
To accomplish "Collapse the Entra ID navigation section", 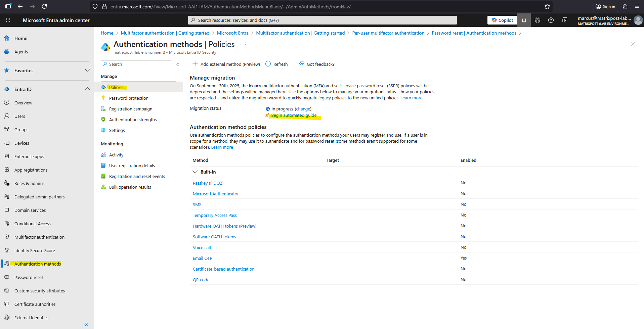I will (x=87, y=89).
